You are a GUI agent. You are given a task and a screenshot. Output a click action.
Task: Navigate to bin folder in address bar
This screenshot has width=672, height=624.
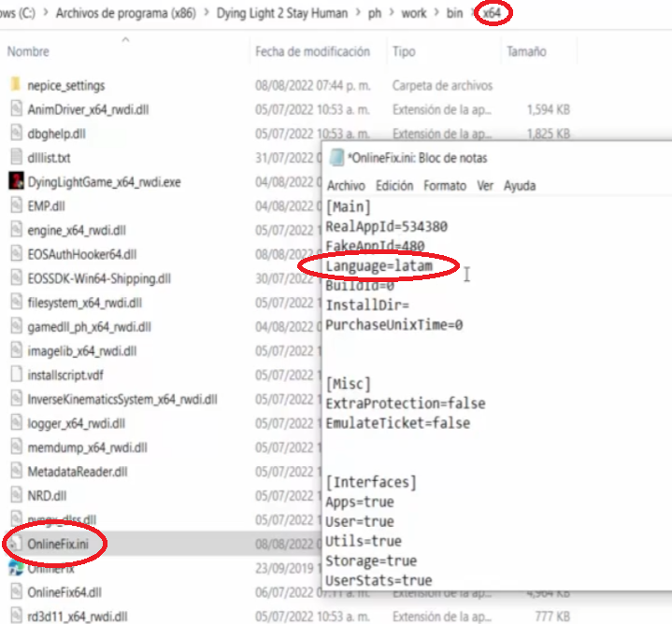pyautogui.click(x=454, y=13)
